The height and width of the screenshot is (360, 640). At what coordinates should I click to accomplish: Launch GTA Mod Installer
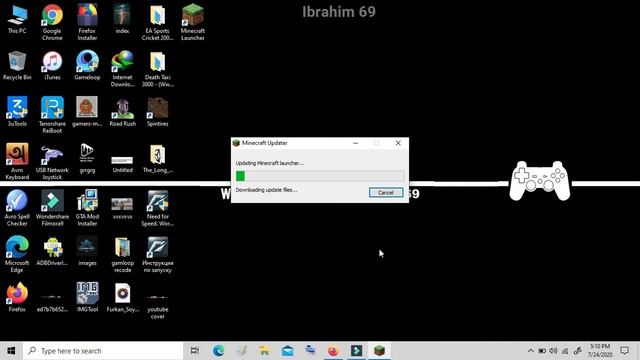click(x=87, y=208)
